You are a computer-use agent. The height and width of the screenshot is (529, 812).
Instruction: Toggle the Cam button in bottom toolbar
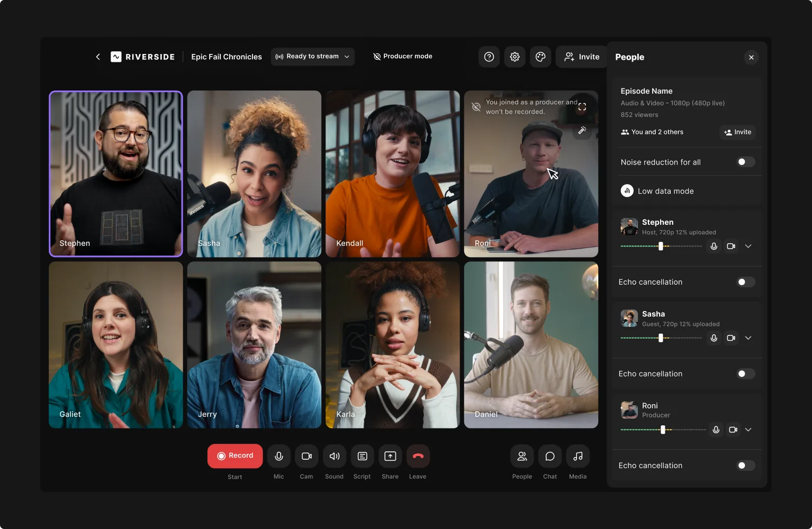click(306, 456)
